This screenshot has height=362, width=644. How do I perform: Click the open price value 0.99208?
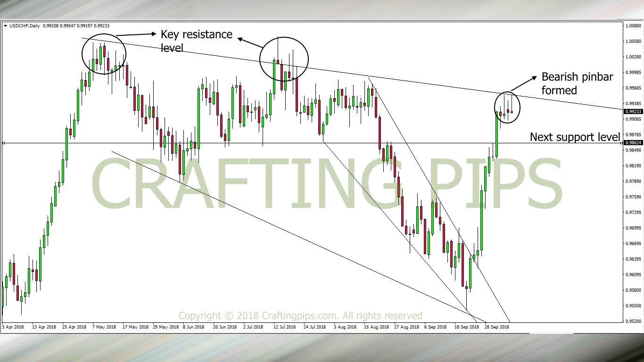click(50, 26)
